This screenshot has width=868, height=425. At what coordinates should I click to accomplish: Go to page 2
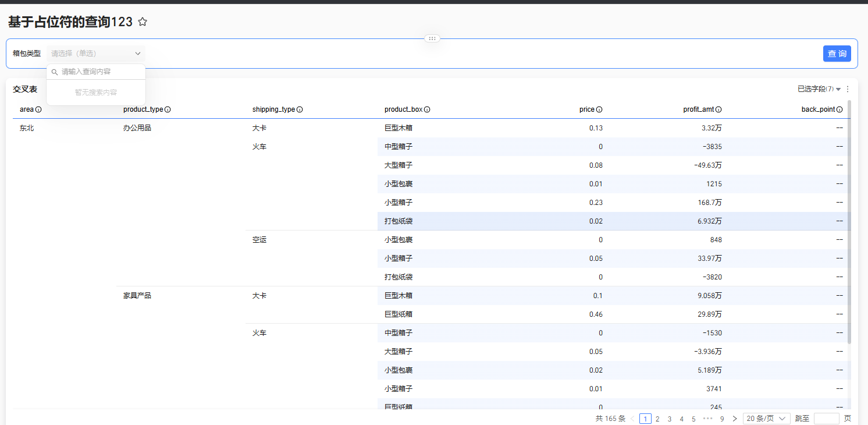[657, 419]
